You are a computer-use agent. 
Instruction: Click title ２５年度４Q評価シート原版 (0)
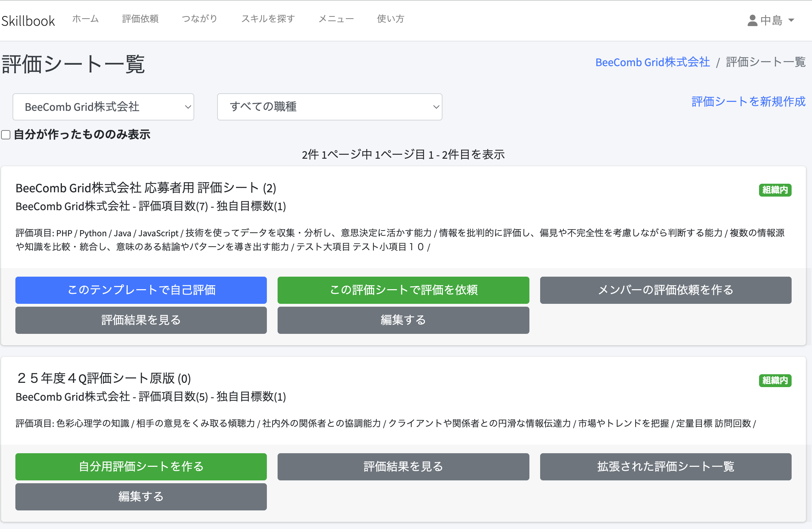103,379
